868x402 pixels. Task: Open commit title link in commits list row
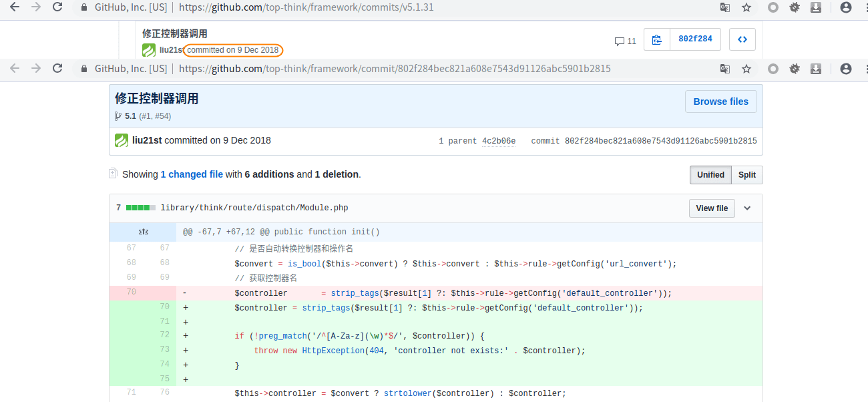coord(175,33)
